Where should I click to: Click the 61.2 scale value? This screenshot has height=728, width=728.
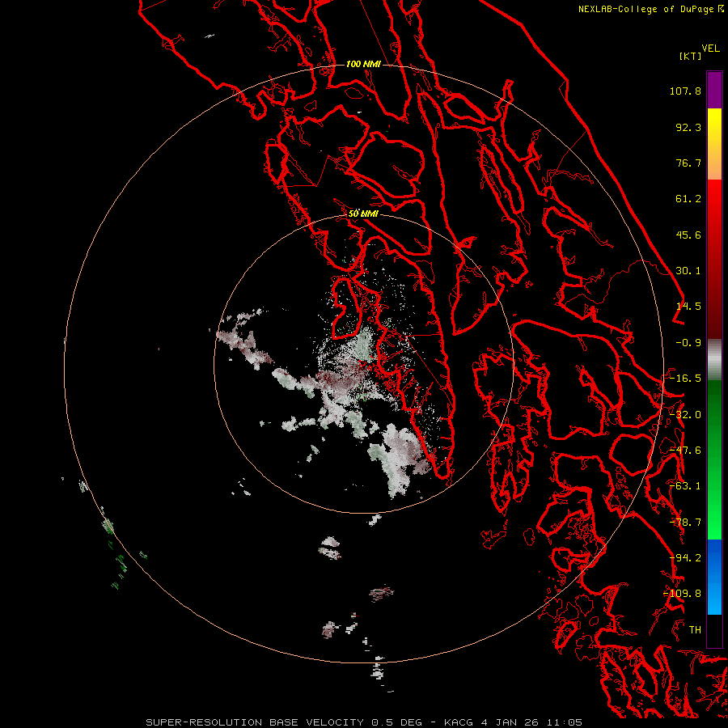click(688, 199)
